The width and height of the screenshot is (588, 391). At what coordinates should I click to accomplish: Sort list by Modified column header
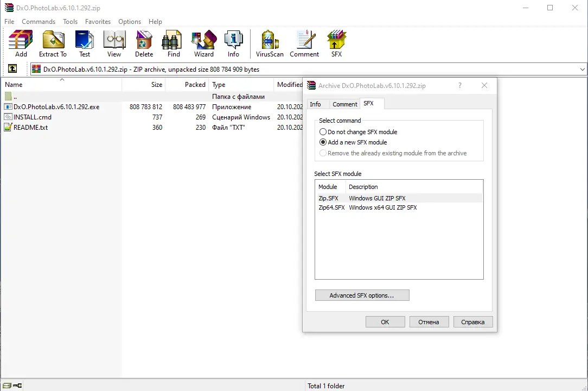289,85
